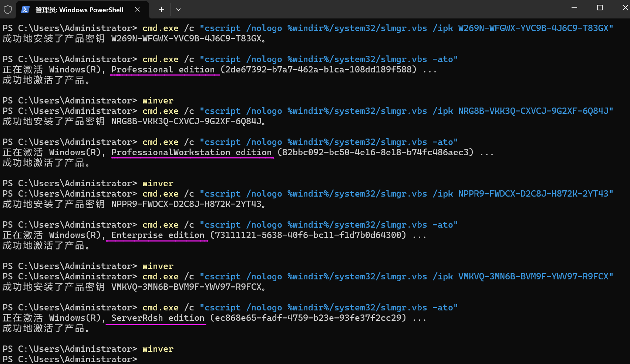This screenshot has height=364, width=630.
Task: Click activation ID 2de67392-b7a7-462a-b1ca-108dd189f588
Action: click(318, 69)
